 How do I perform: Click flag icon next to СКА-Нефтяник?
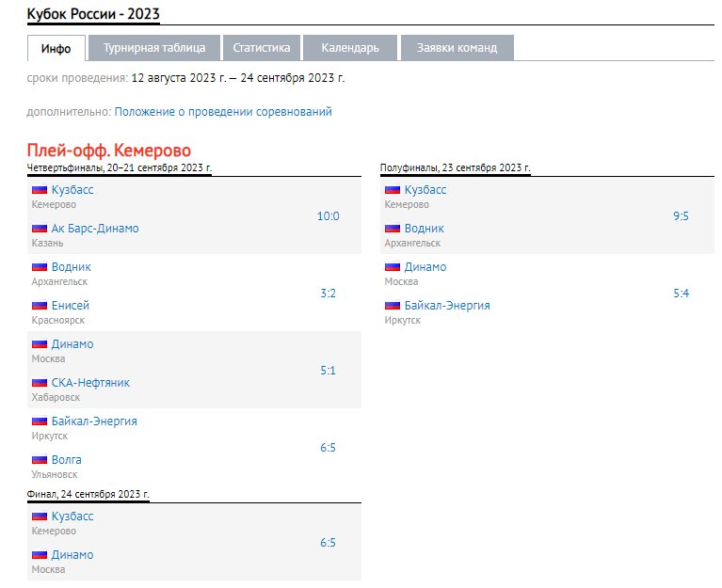pyautogui.click(x=40, y=383)
